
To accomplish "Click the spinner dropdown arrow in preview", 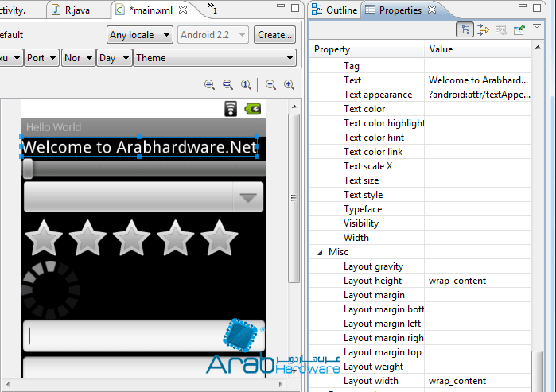I will click(x=248, y=197).
